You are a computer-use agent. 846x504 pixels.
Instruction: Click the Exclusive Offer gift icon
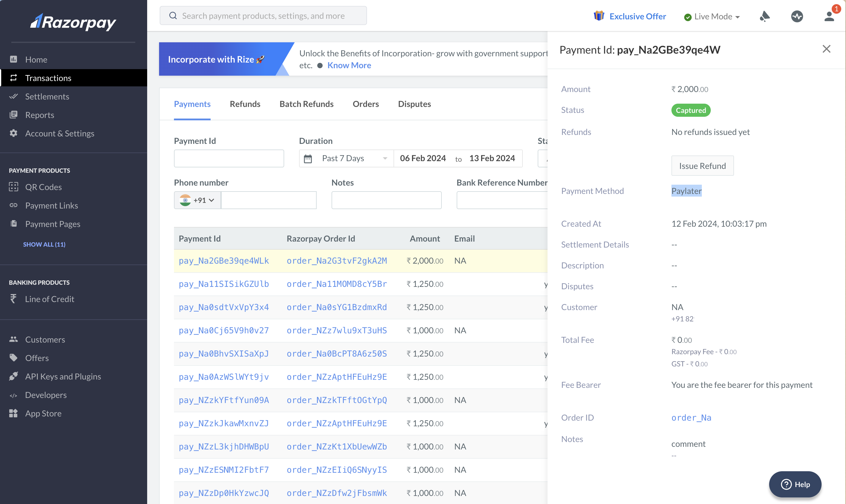click(x=599, y=15)
